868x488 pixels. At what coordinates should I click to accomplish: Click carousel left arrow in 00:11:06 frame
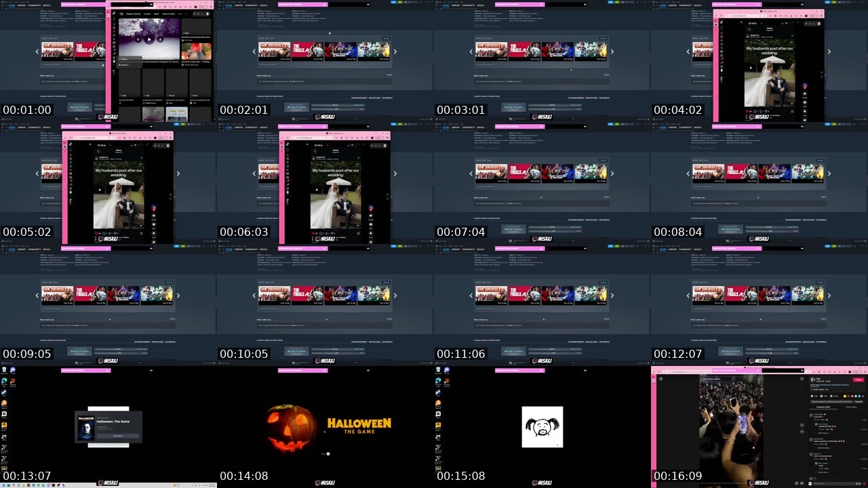(x=471, y=295)
